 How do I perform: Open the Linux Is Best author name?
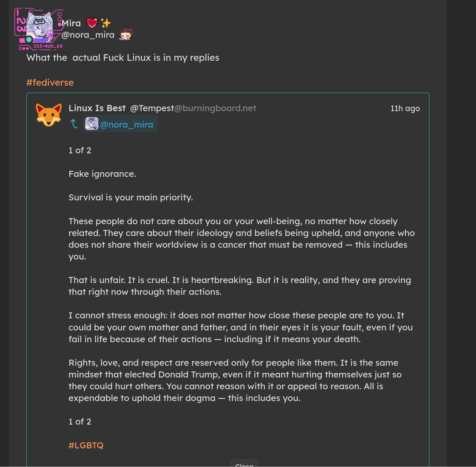coord(97,108)
